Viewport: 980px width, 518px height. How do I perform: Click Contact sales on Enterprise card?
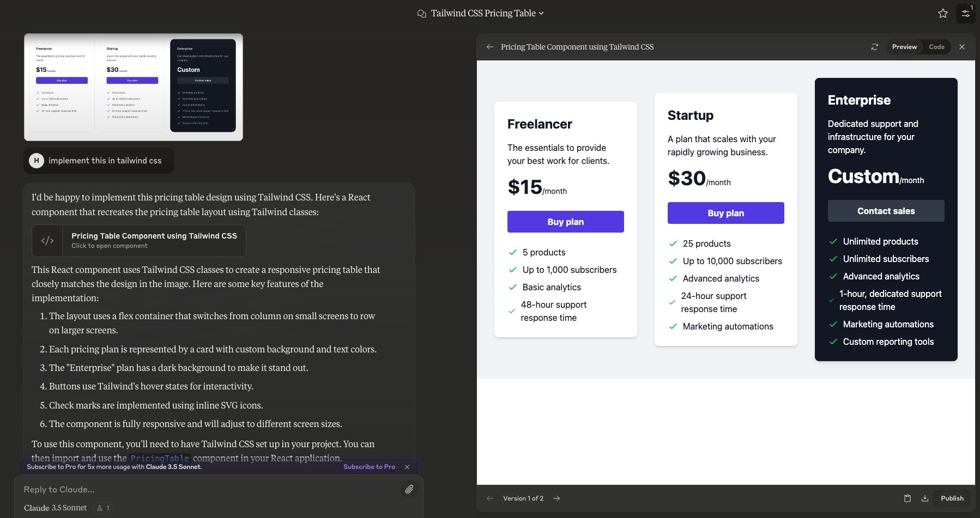[x=886, y=211]
